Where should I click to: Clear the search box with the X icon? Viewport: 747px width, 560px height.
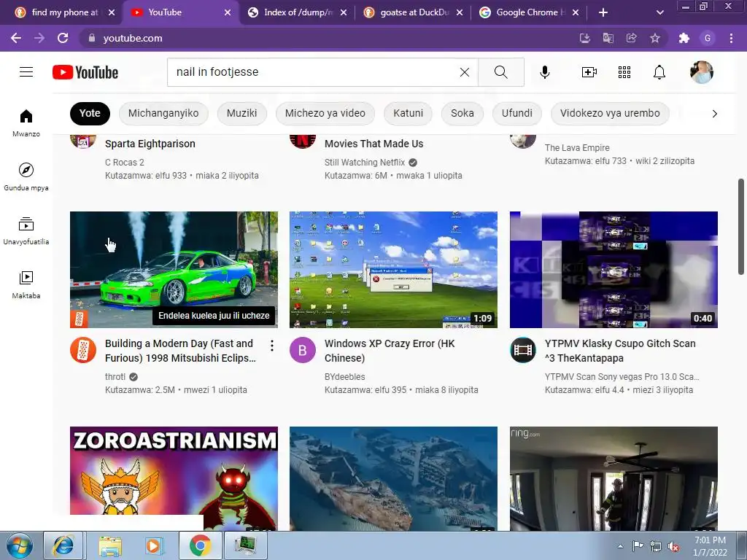(x=465, y=72)
